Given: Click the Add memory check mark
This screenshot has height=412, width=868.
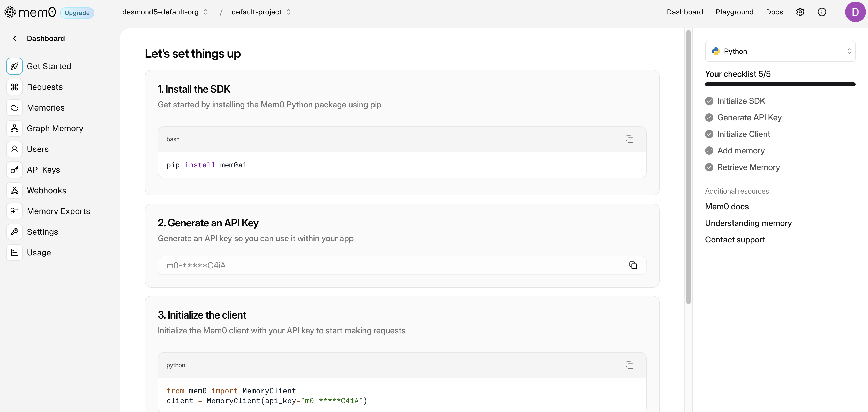Looking at the screenshot, I should pos(709,151).
